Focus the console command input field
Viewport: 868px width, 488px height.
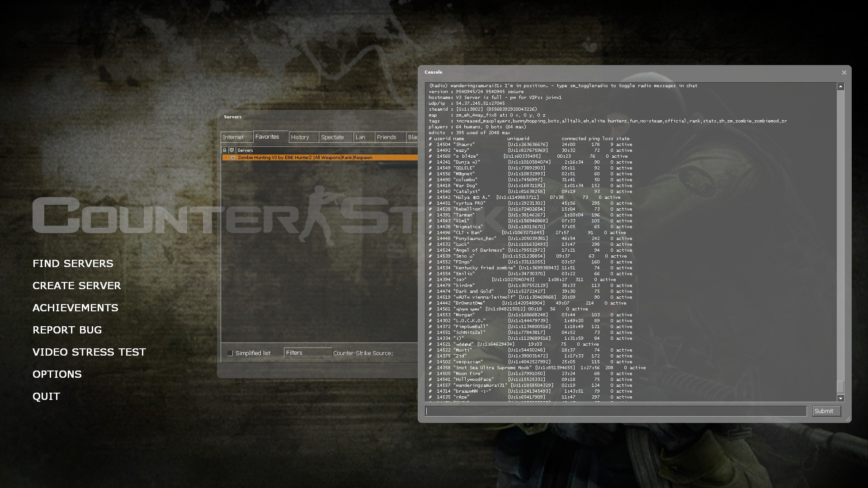click(616, 411)
